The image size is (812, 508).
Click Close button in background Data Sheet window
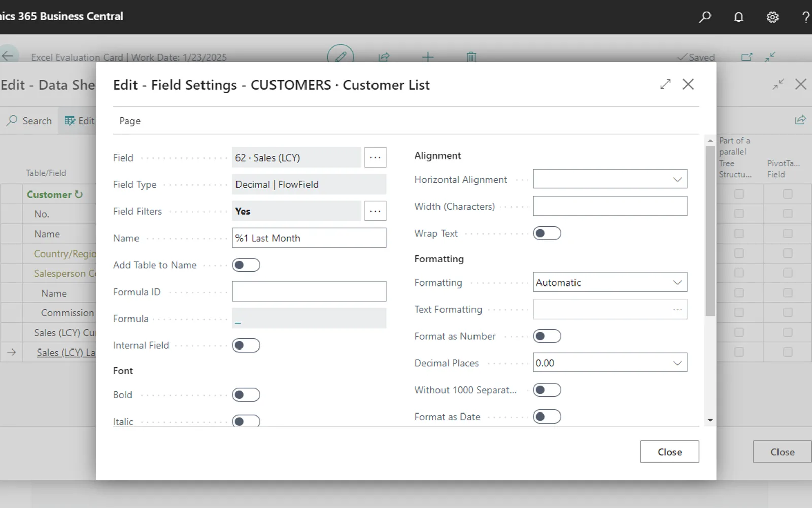tap(782, 452)
